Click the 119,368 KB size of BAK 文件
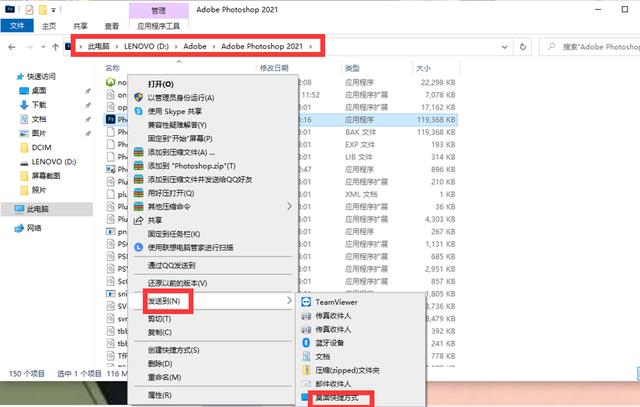640x407 pixels. coord(436,132)
